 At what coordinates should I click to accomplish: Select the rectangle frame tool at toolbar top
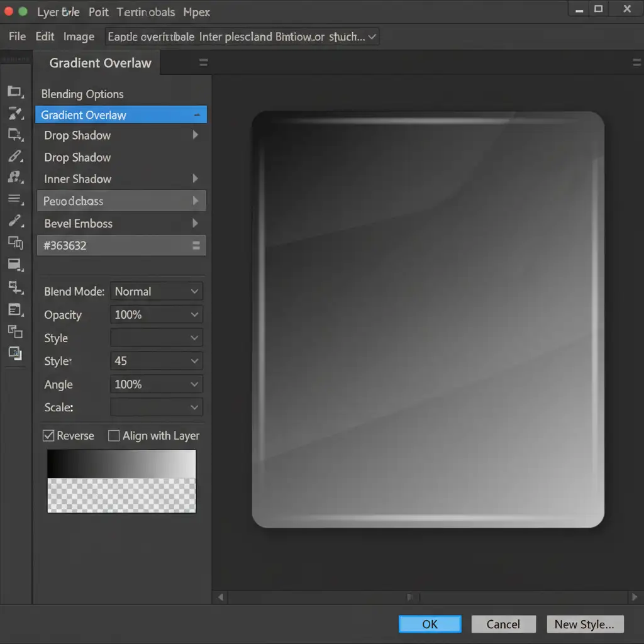[x=14, y=92]
